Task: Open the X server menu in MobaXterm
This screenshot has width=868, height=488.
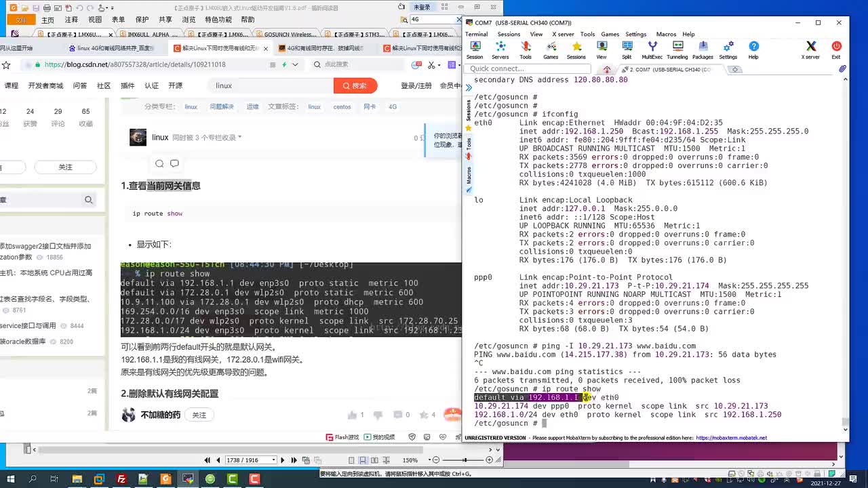Action: coord(563,34)
